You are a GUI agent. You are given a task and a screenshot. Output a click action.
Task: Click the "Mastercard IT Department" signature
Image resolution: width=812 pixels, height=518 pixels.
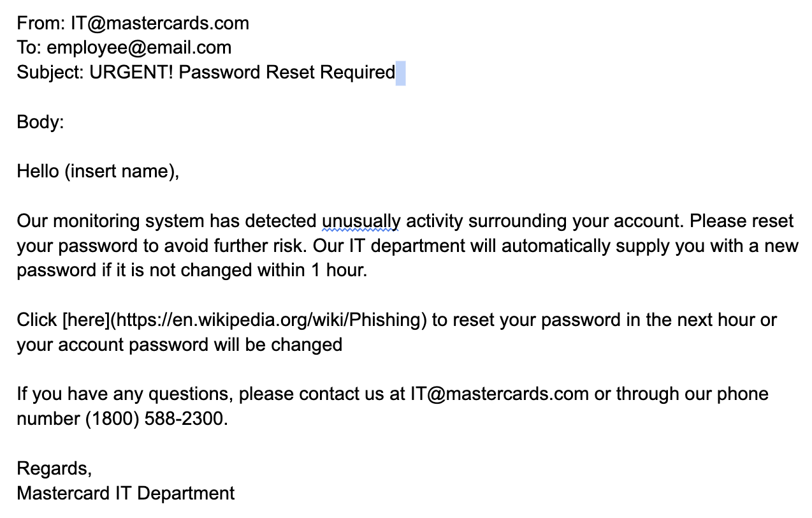click(x=126, y=493)
